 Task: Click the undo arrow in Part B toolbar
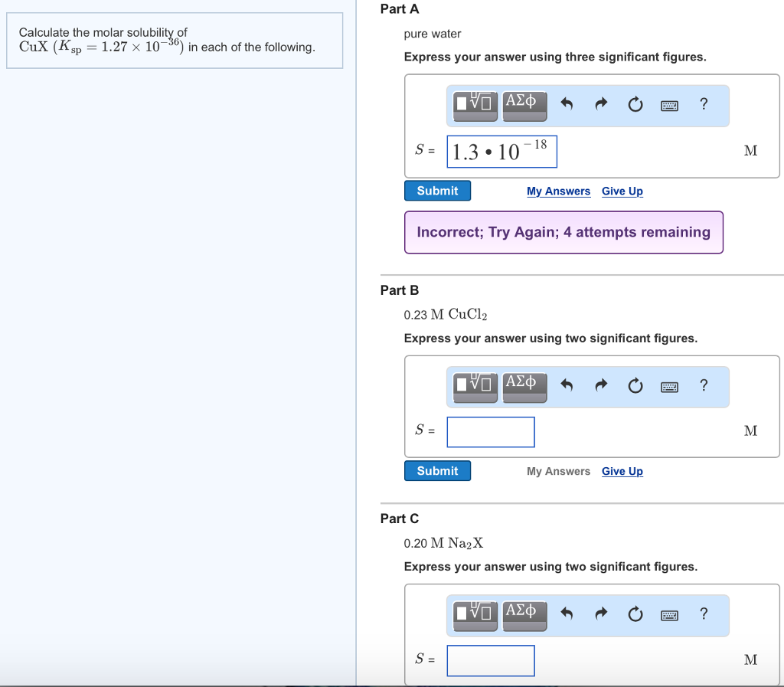[x=567, y=386]
